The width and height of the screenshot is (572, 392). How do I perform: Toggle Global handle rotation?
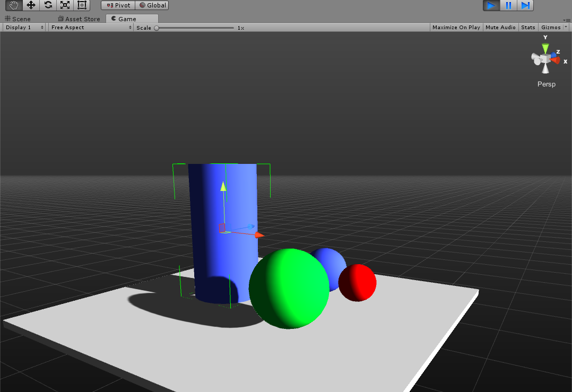(152, 5)
